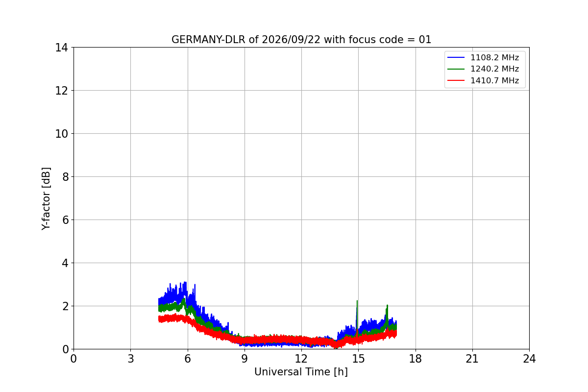Click y-axis tick label 14
This screenshot has width=588, height=392.
pos(62,48)
